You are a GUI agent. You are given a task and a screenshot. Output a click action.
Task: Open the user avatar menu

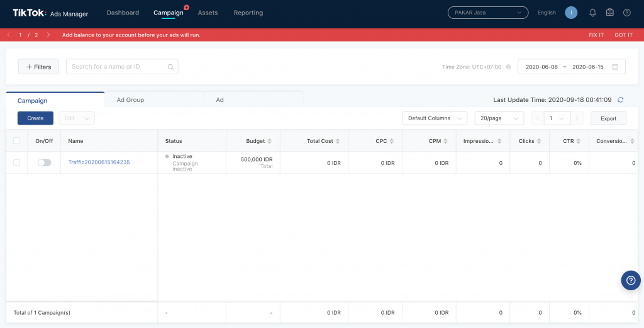(x=571, y=13)
